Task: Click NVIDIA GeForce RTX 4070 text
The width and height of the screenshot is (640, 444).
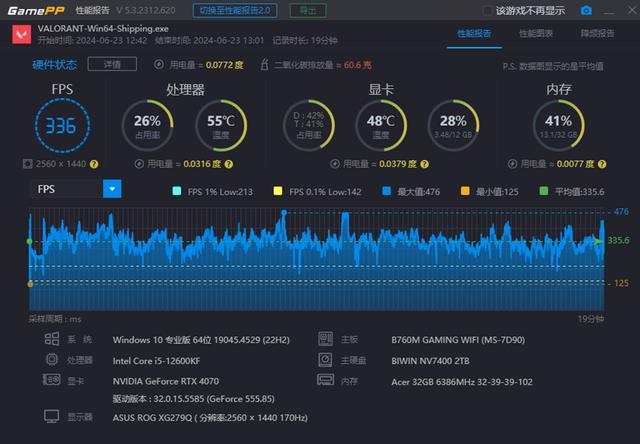Action: click(166, 381)
